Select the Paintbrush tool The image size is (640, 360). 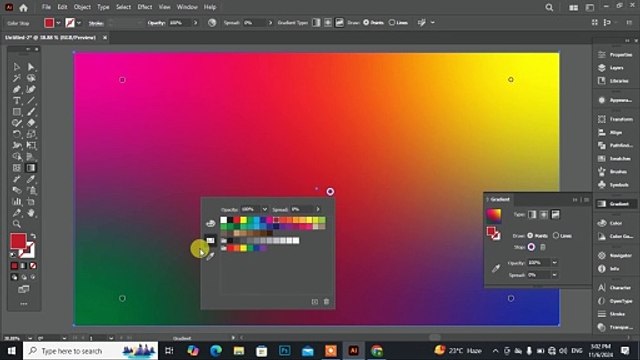pyautogui.click(x=31, y=111)
